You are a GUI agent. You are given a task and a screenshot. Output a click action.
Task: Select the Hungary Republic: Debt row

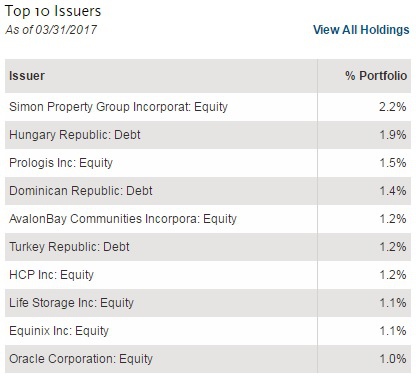click(x=208, y=135)
